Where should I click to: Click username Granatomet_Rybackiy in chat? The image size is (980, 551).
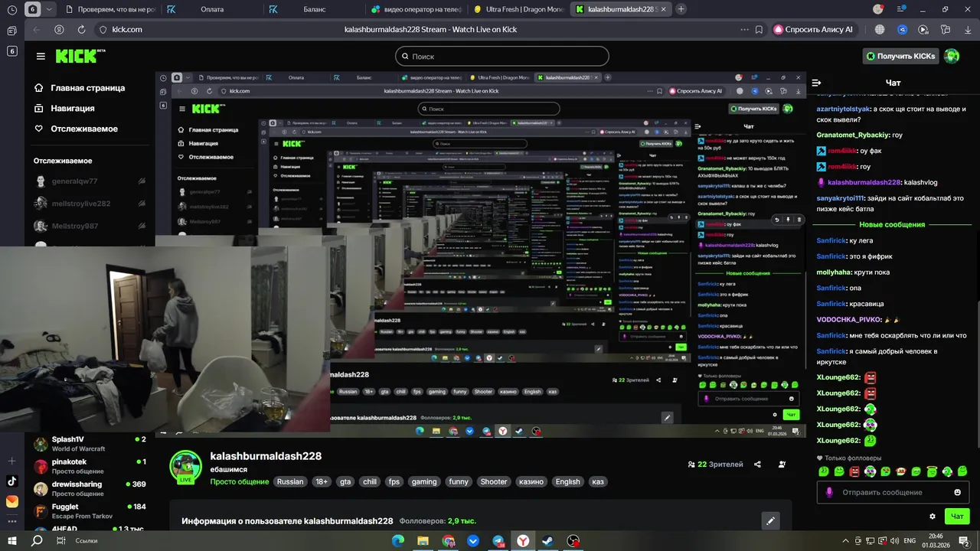pos(852,135)
